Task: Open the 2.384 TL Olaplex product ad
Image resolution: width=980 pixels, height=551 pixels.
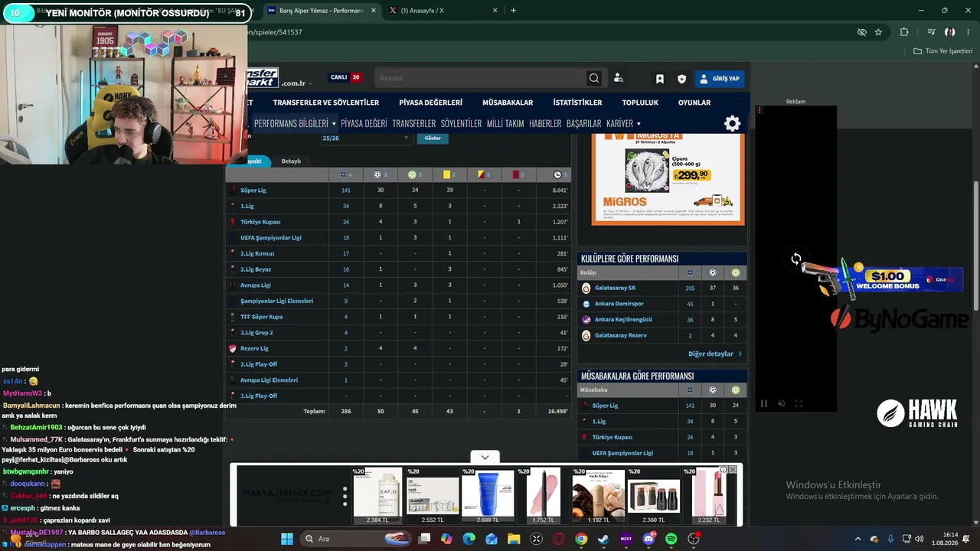Action: click(377, 495)
